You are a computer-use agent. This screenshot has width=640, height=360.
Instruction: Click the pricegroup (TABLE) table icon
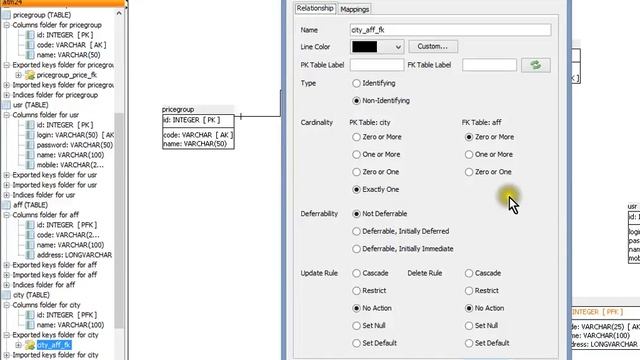pos(7,15)
